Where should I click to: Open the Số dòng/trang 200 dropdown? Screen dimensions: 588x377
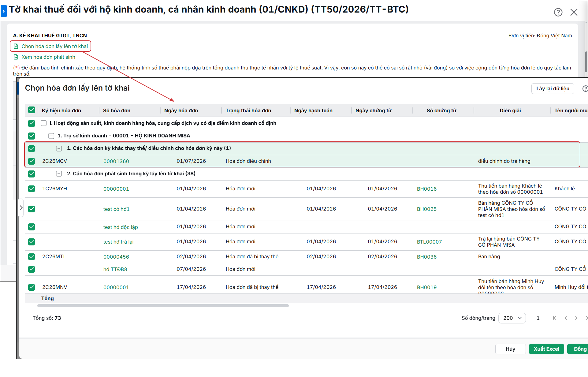tap(512, 318)
